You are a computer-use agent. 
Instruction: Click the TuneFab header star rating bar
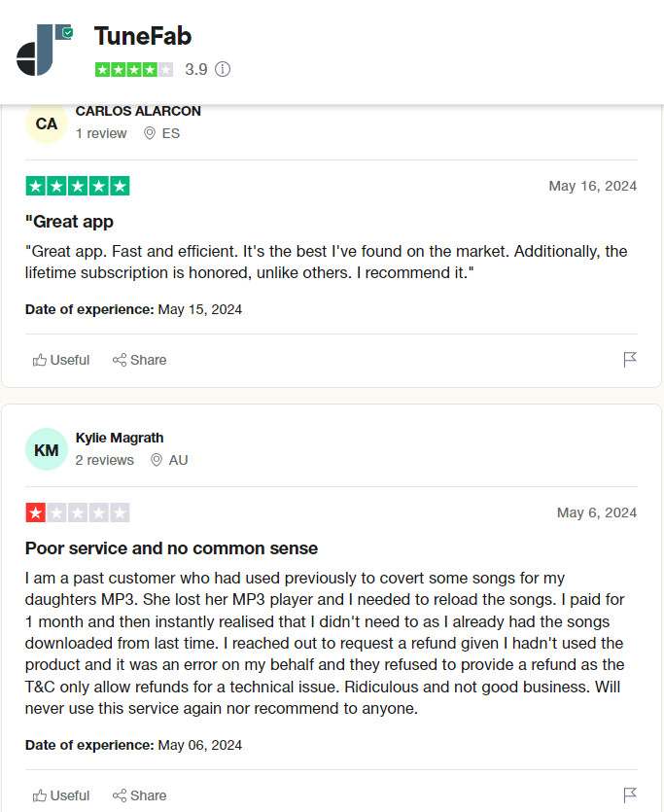pos(134,69)
